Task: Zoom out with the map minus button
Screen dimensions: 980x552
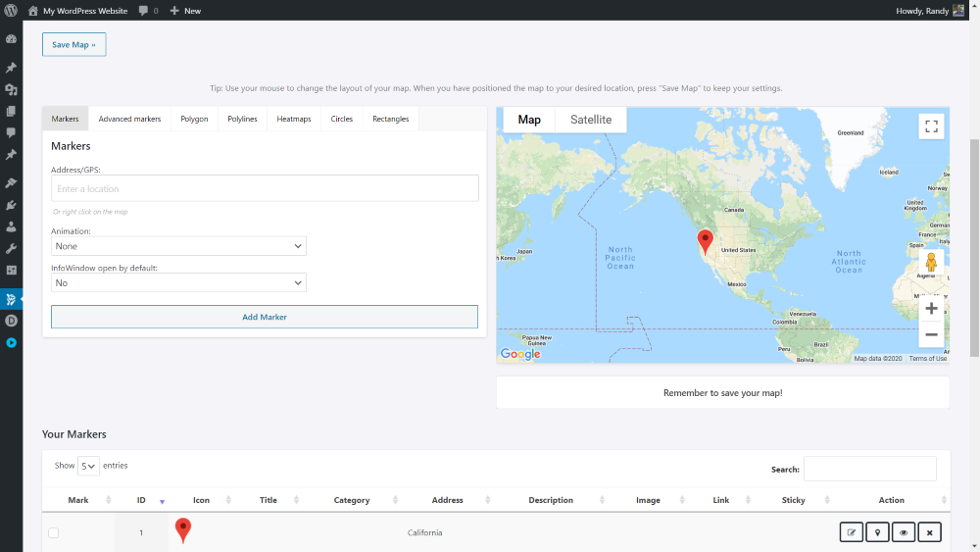Action: pos(931,334)
